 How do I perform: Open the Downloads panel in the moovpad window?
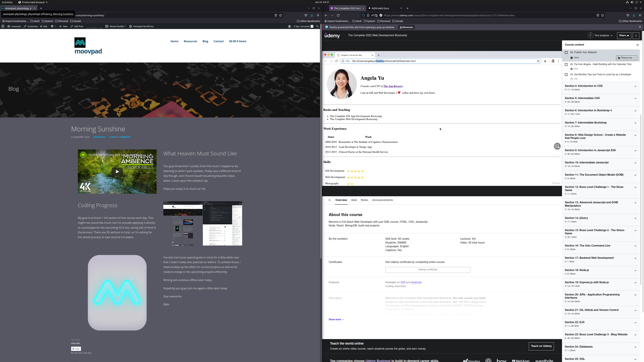(x=312, y=15)
